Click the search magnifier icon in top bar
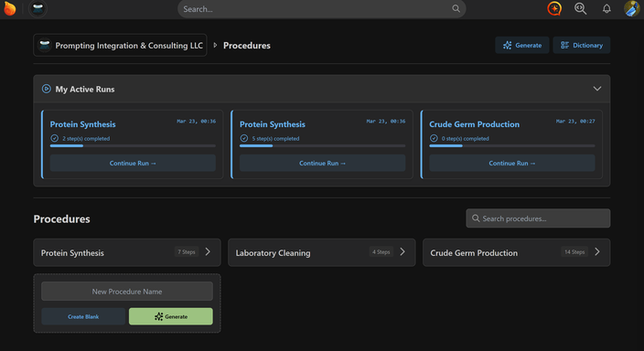The height and width of the screenshot is (351, 644). [x=456, y=8]
